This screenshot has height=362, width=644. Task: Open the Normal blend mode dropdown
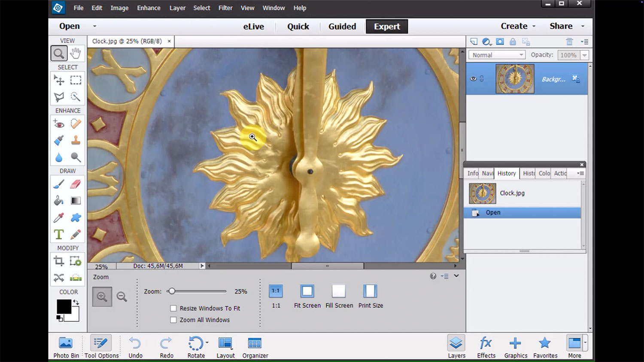pos(497,55)
